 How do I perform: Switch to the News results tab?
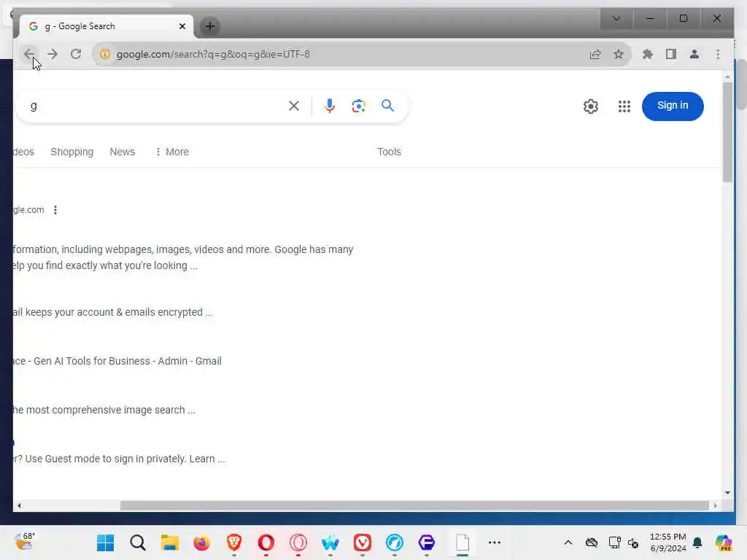tap(123, 152)
